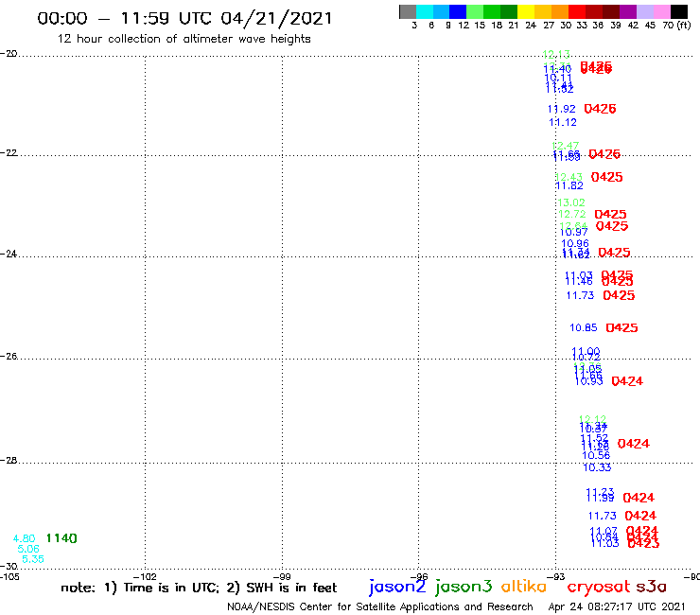Click the '-22' latitude axis label
The width and height of the screenshot is (700, 615).
pyautogui.click(x=9, y=152)
